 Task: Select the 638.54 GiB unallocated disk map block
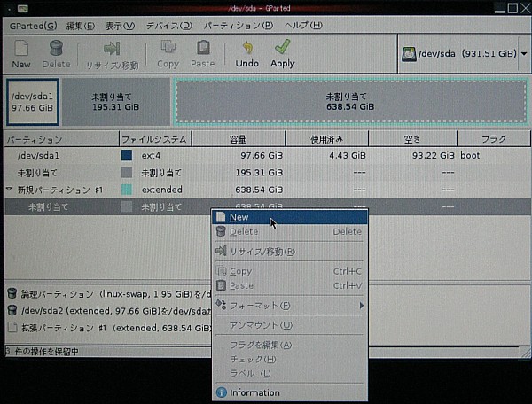[x=350, y=102]
